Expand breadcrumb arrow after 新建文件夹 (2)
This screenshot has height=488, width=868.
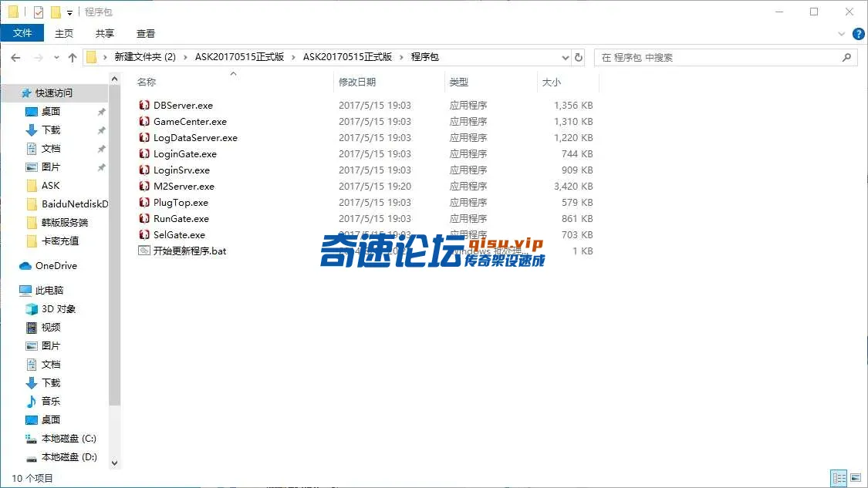[185, 57]
